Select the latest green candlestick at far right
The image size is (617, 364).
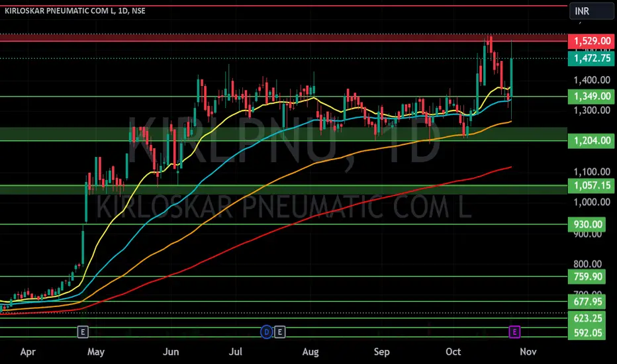[x=511, y=78]
